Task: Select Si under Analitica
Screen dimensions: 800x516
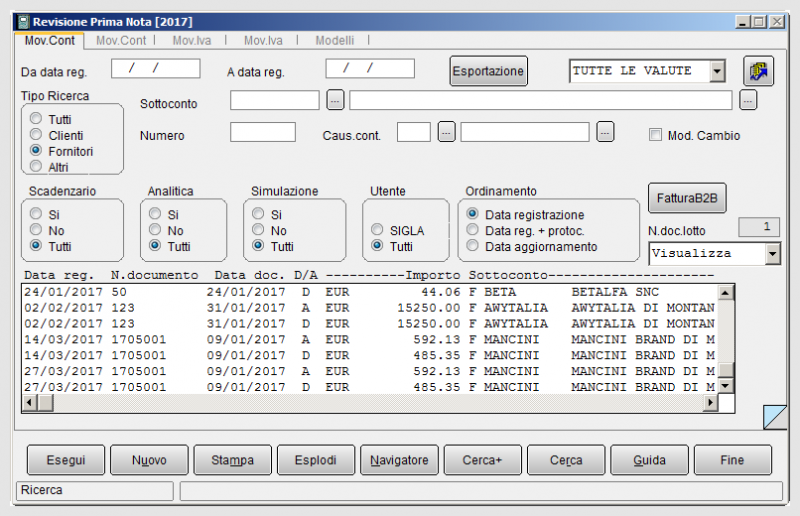Action: pos(155,213)
